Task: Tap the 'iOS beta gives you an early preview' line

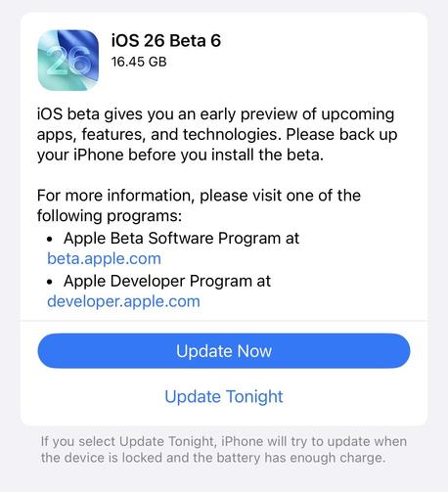Action: 215,114
